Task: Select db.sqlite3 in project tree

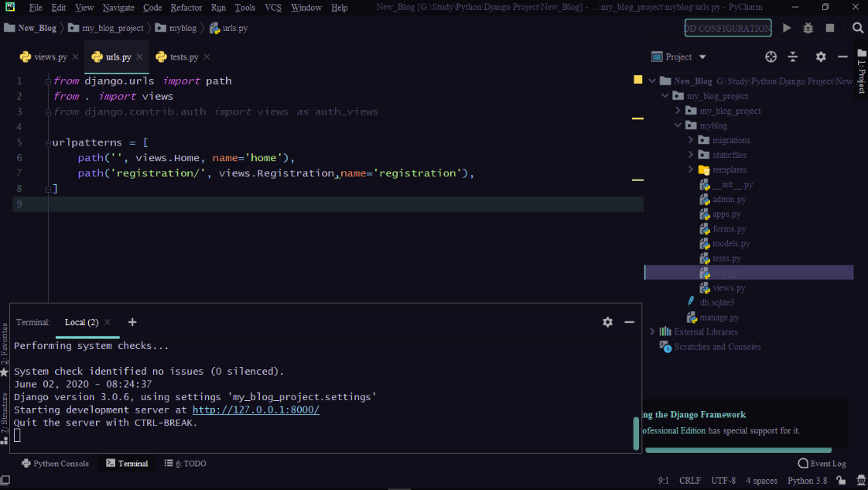Action: pyautogui.click(x=716, y=303)
